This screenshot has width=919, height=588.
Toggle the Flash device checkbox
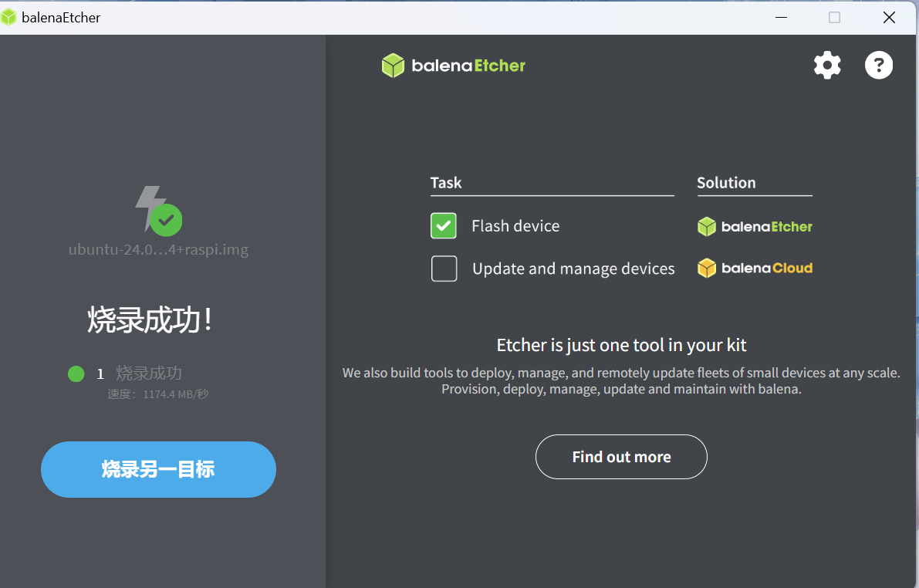coord(444,225)
